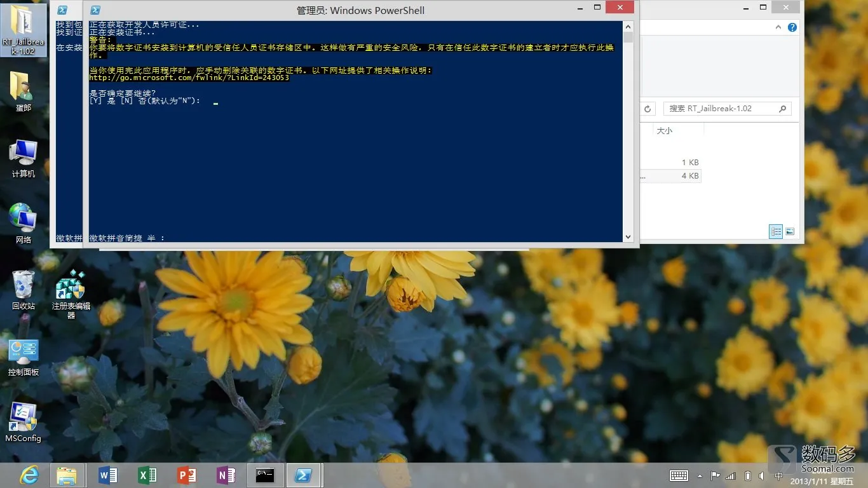Screen dimensions: 868x488
Task: Switch Explorer to details view
Action: point(776,232)
